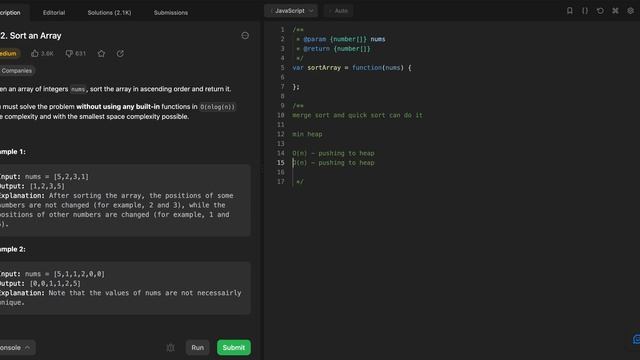Submit the solution
Image resolution: width=640 pixels, height=360 pixels.
pos(234,348)
